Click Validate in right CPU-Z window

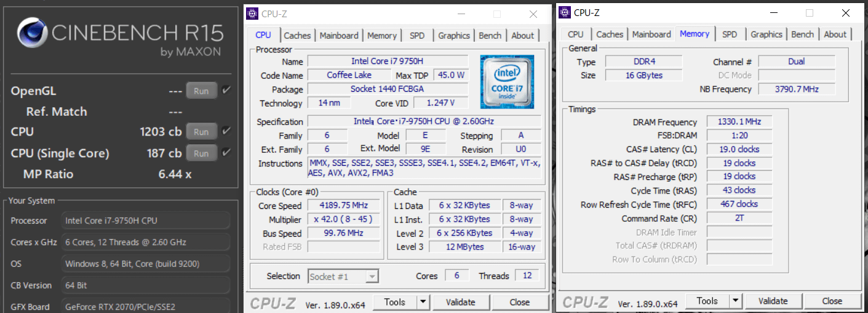773,301
